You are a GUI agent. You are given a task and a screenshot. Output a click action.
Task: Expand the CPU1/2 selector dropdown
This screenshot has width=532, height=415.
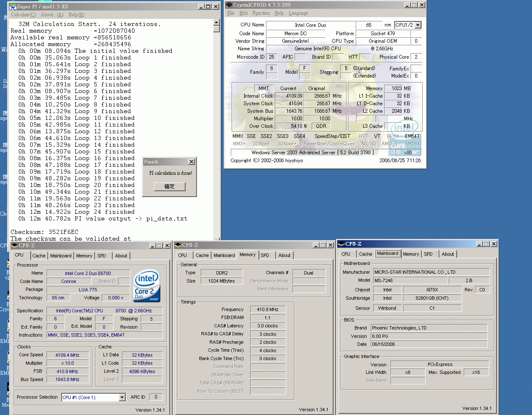click(418, 25)
